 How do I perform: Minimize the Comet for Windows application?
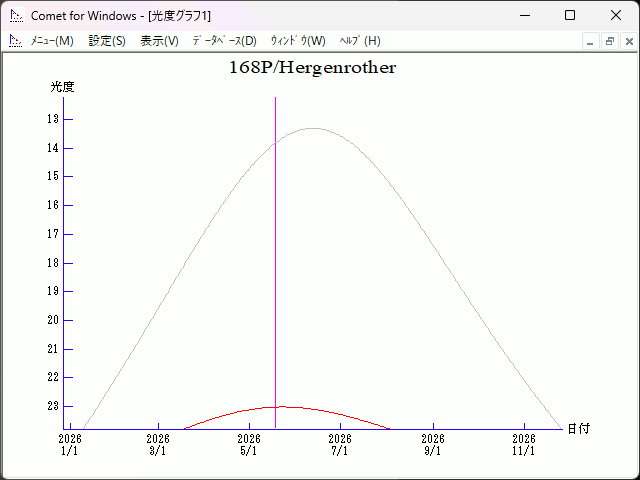click(524, 16)
